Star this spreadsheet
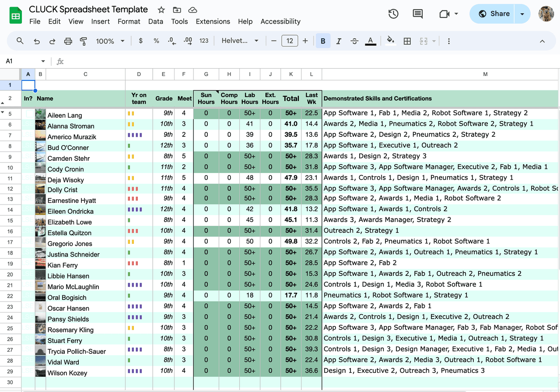560x392 pixels. click(x=161, y=10)
